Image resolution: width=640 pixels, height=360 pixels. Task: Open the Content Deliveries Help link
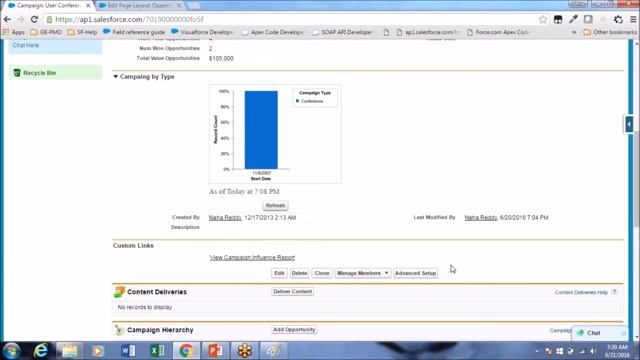(x=581, y=292)
